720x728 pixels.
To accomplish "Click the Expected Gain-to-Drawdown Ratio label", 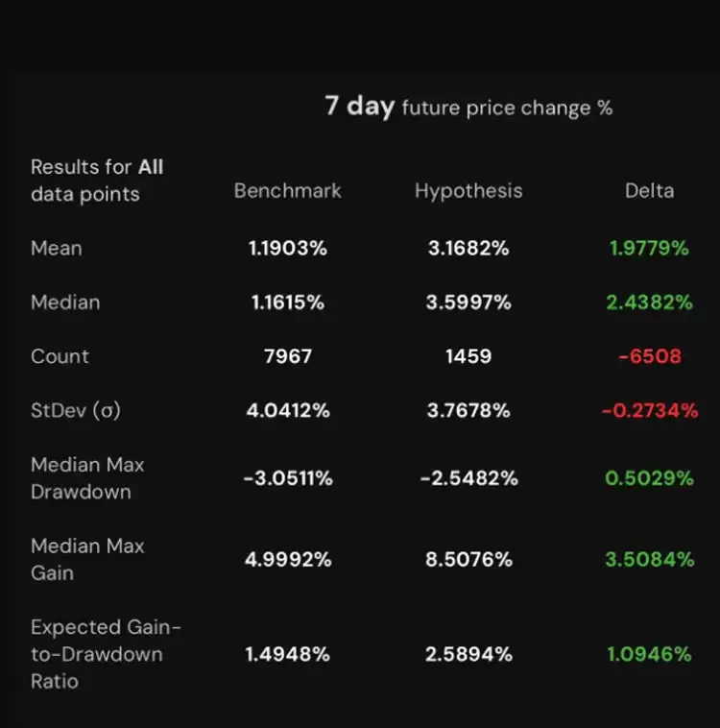I will pos(106,654).
